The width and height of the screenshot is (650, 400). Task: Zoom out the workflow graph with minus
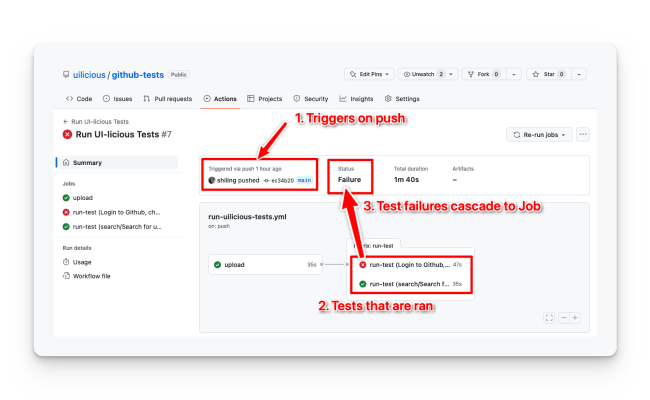pyautogui.click(x=564, y=318)
